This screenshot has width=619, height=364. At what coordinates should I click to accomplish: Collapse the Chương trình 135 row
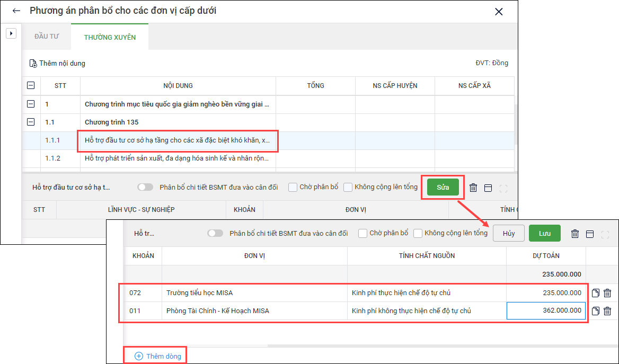tap(31, 122)
